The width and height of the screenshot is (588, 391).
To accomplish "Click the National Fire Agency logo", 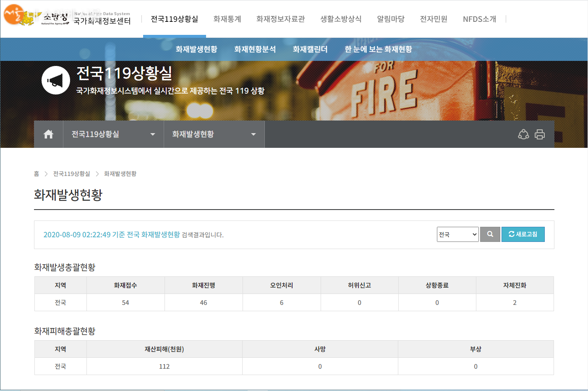I will 37,17.
